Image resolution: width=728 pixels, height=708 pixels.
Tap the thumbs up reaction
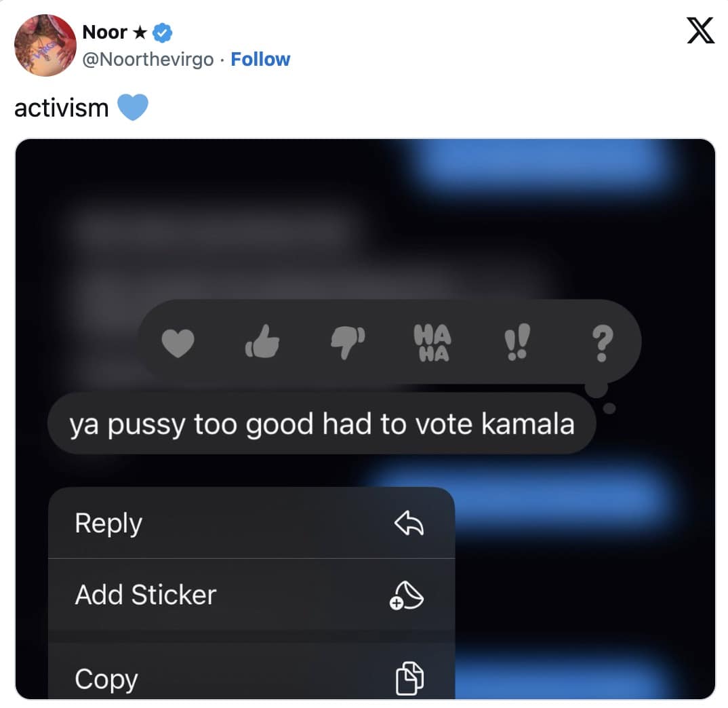[x=262, y=341]
